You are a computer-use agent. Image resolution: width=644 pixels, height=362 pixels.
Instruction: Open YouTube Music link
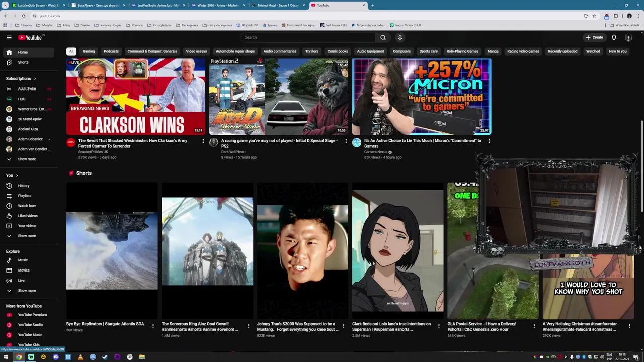[29, 335]
